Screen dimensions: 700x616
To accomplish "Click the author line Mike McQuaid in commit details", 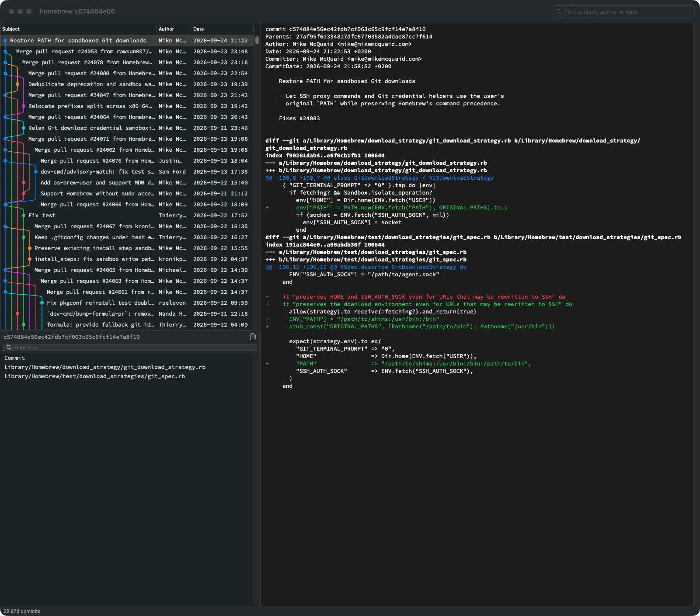I will click(338, 44).
